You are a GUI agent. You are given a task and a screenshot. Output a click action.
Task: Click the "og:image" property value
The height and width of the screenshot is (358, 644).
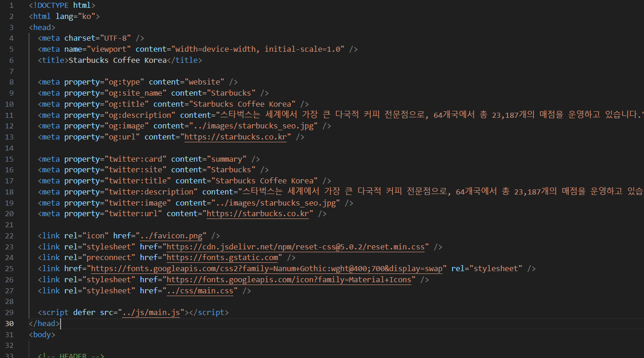(127, 126)
